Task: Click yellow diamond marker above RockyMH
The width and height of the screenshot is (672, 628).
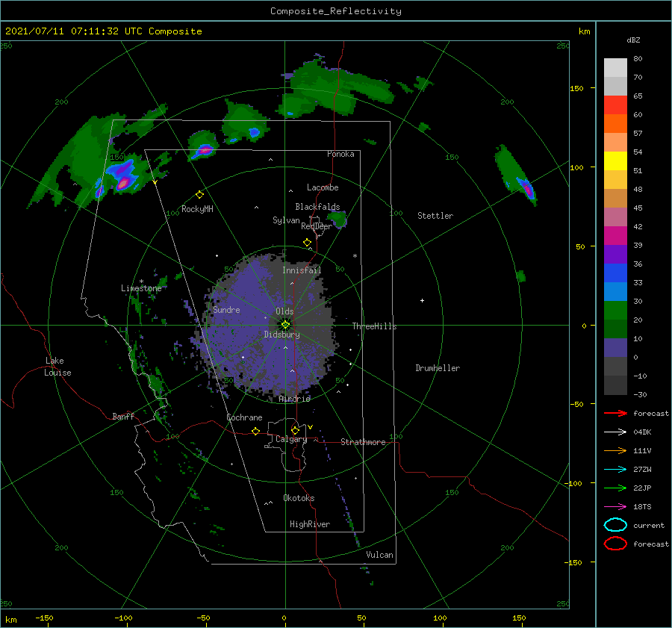Action: tap(199, 195)
